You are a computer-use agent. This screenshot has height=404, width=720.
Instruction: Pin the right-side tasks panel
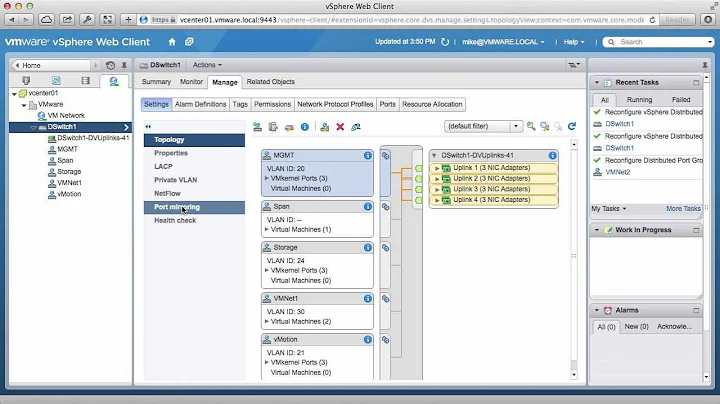pyautogui.click(x=705, y=65)
